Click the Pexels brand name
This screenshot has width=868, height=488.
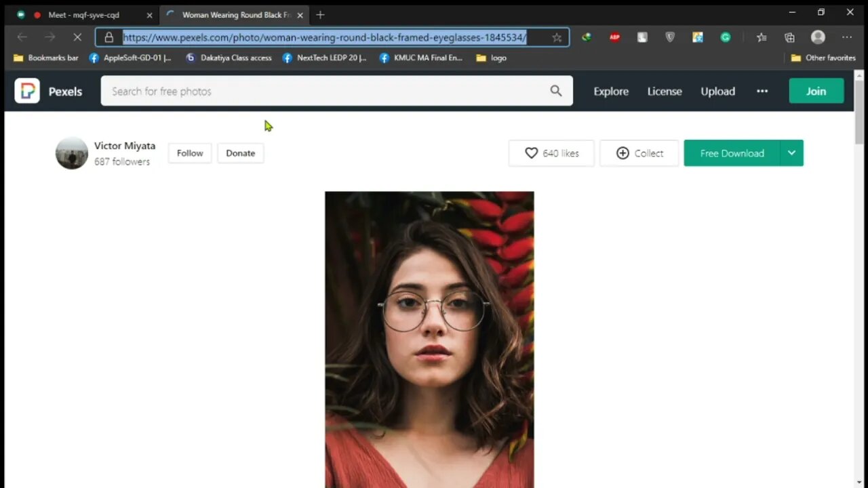click(x=65, y=91)
